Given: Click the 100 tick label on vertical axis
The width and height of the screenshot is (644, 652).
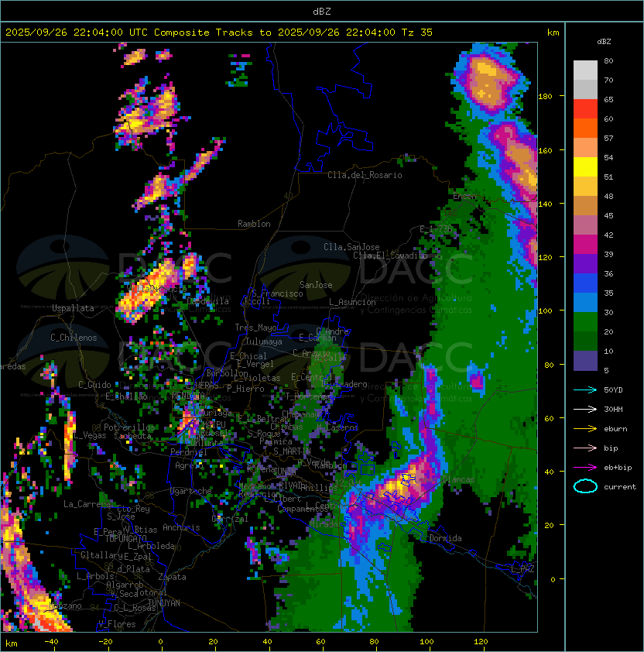Looking at the screenshot, I should click(x=545, y=311).
